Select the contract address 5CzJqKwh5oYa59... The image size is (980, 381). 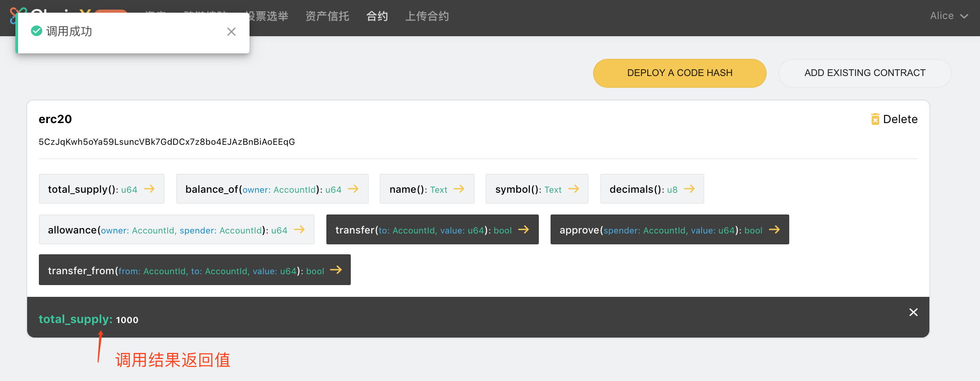pos(167,142)
